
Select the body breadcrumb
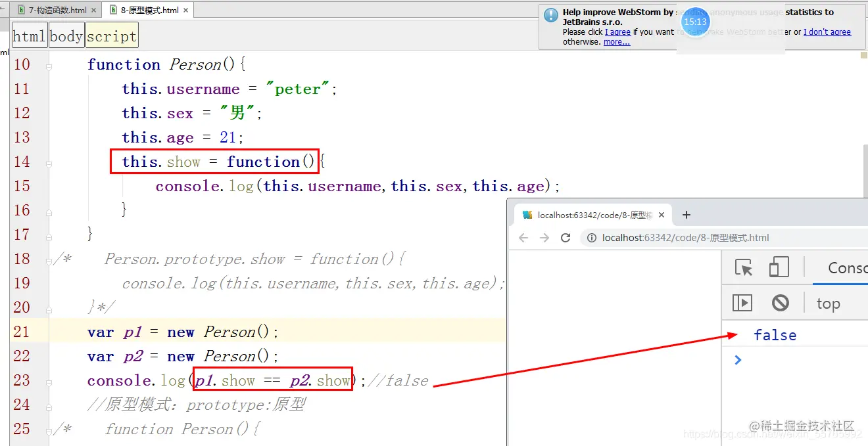tap(66, 36)
